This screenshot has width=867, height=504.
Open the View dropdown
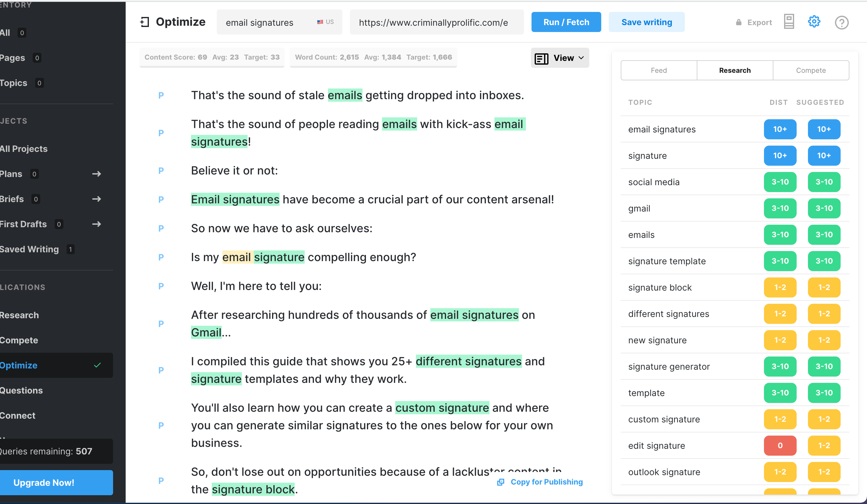pos(560,58)
